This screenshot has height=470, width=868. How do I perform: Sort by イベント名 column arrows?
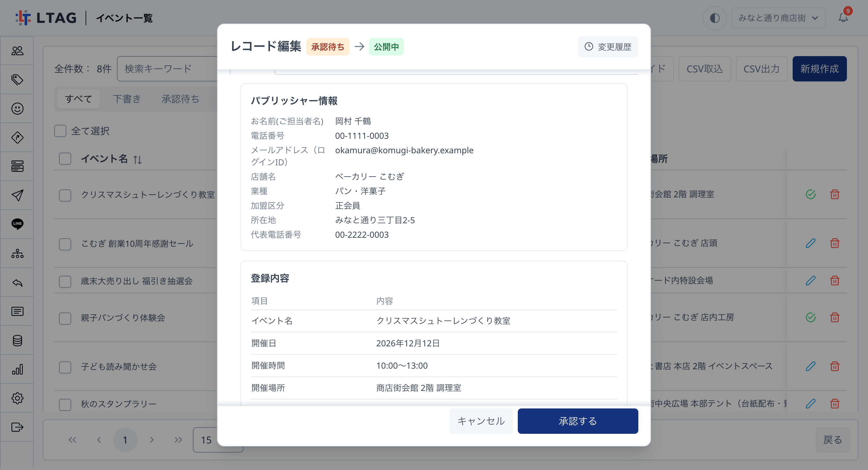tap(137, 160)
